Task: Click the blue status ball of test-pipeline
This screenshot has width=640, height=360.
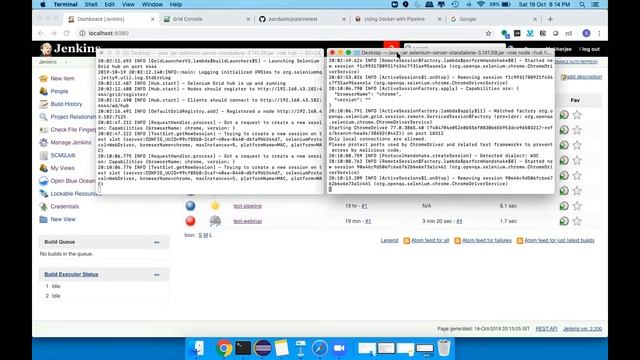Action: [x=190, y=206]
